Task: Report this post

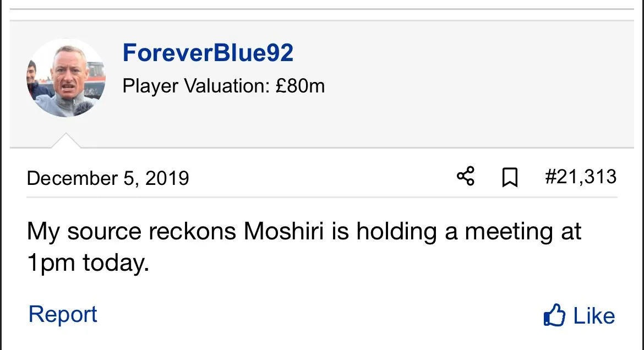Action: pyautogui.click(x=63, y=314)
